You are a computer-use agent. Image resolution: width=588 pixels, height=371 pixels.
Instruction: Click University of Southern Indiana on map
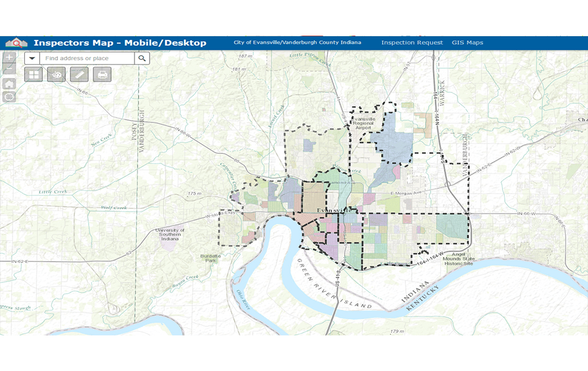tap(171, 233)
